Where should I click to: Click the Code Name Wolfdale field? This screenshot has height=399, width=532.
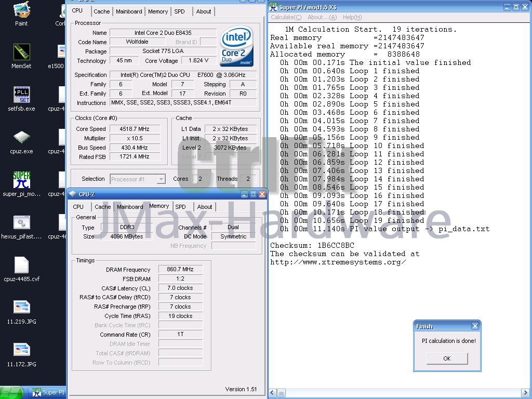click(137, 42)
